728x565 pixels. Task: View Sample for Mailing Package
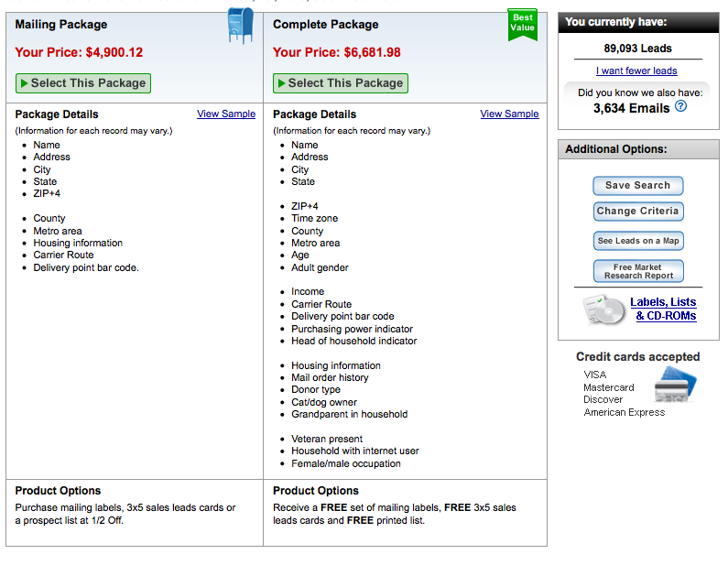click(x=226, y=114)
